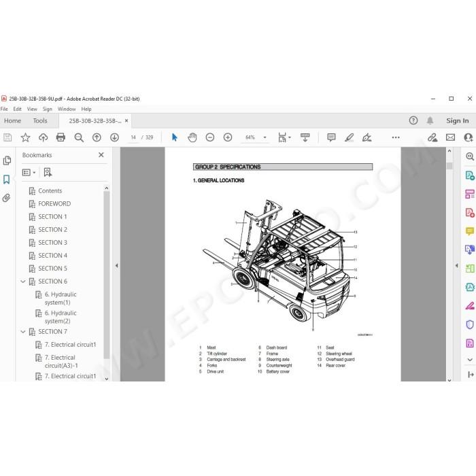This screenshot has height=476, width=476.
Task: Open Help question mark icon
Action: pyautogui.click(x=413, y=120)
